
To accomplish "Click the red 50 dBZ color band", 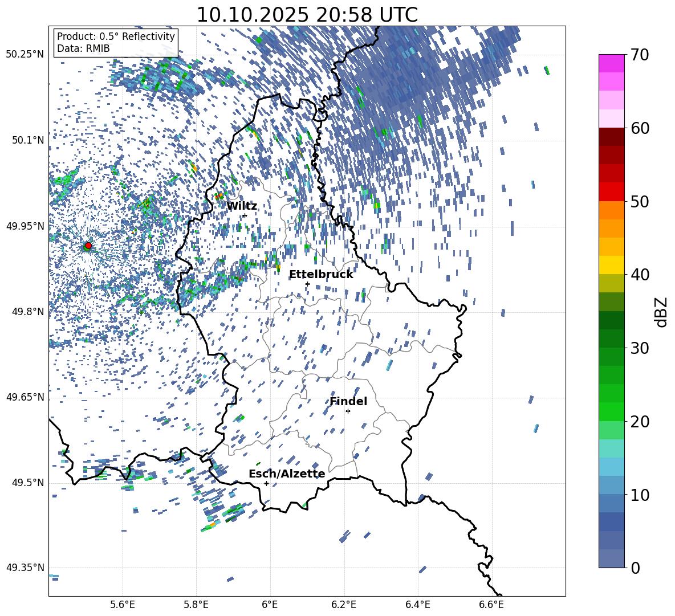I will click(x=611, y=192).
